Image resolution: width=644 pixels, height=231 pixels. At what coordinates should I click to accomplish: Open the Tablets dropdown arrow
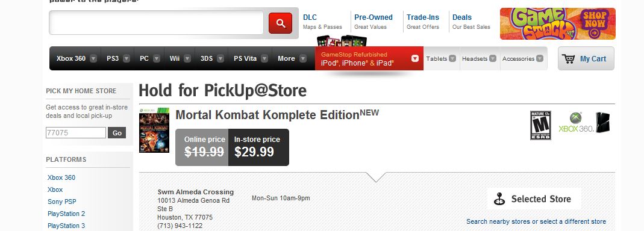click(452, 58)
